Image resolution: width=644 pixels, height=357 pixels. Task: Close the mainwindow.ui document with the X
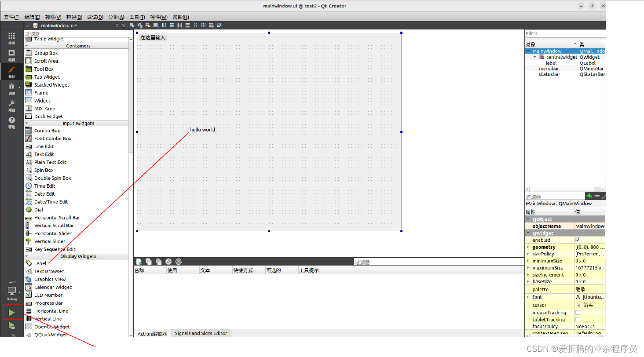[x=124, y=25]
